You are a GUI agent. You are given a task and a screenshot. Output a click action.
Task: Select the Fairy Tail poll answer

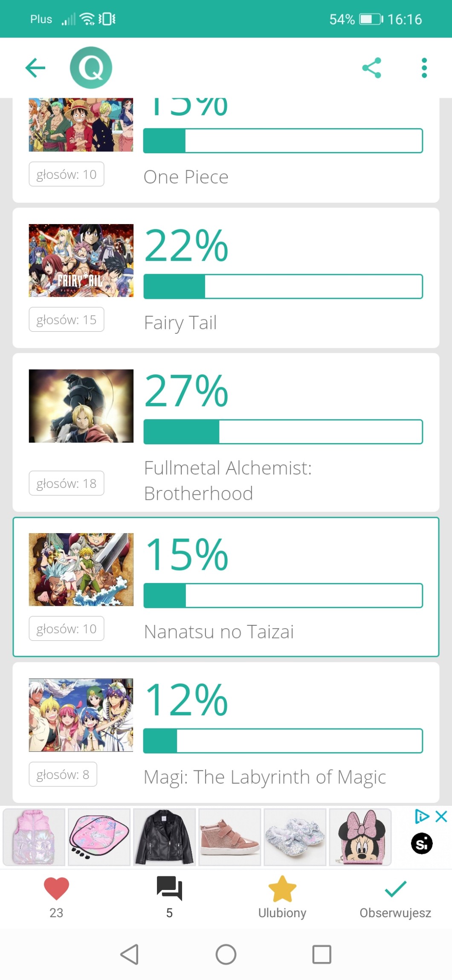(226, 278)
